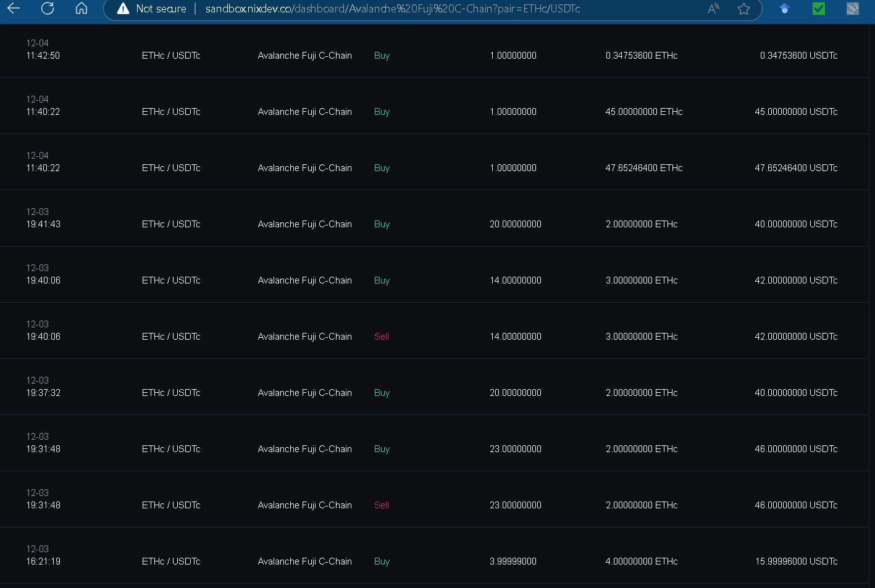Open the green checkmark extension icon

819,9
